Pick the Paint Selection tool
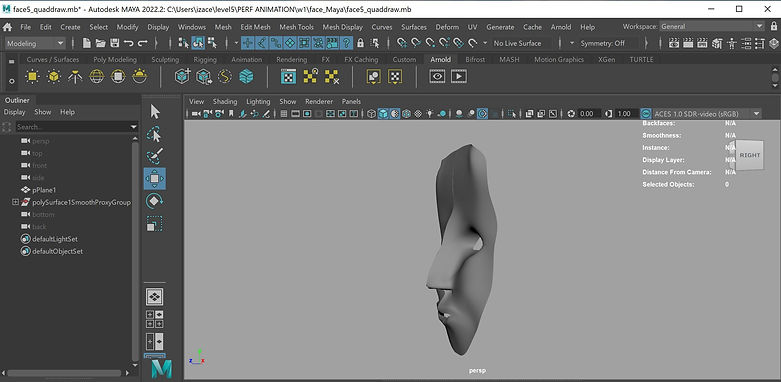 click(154, 156)
